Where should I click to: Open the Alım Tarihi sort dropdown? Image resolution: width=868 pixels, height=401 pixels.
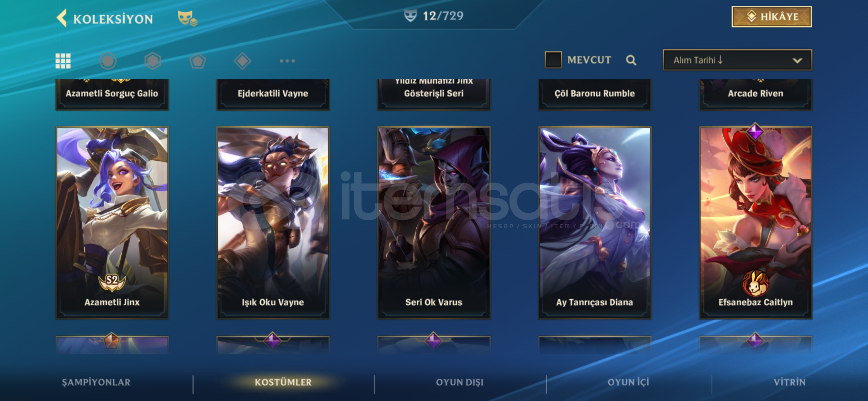tap(737, 60)
